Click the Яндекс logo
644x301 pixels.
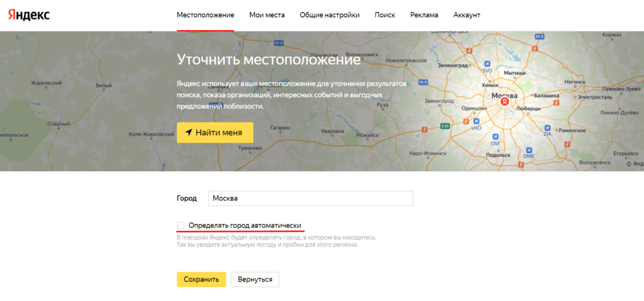coord(29,15)
